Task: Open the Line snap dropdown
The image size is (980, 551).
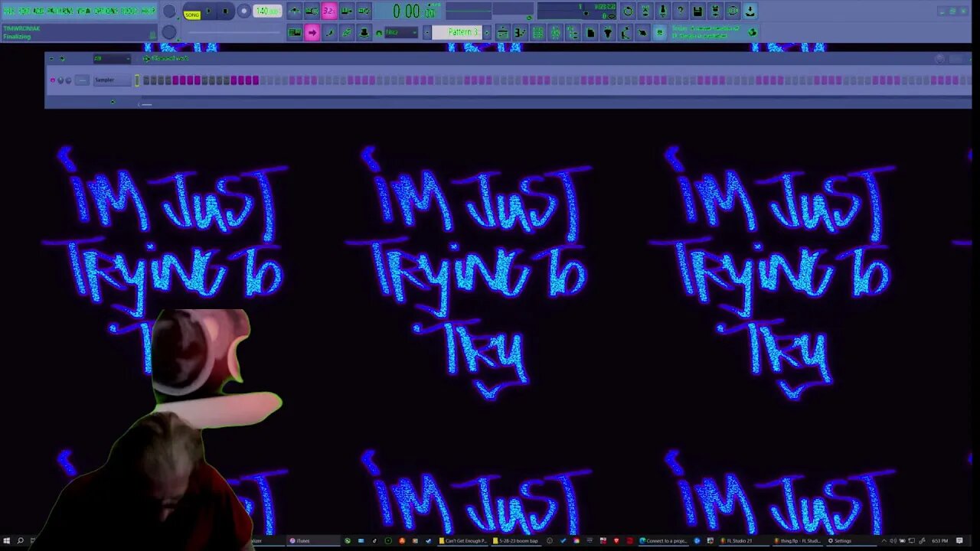Action: [x=401, y=32]
